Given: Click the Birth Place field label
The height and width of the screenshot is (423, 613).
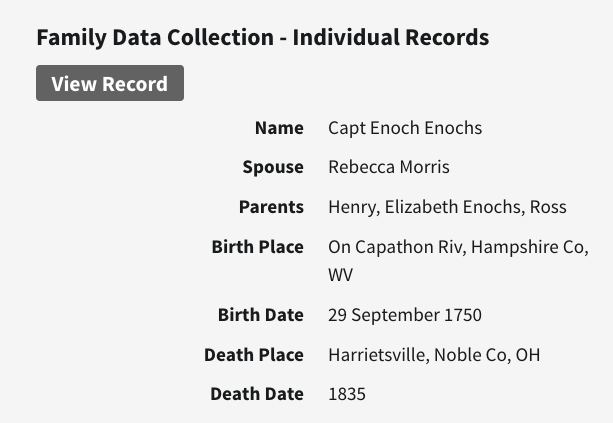Looking at the screenshot, I should (x=257, y=246).
